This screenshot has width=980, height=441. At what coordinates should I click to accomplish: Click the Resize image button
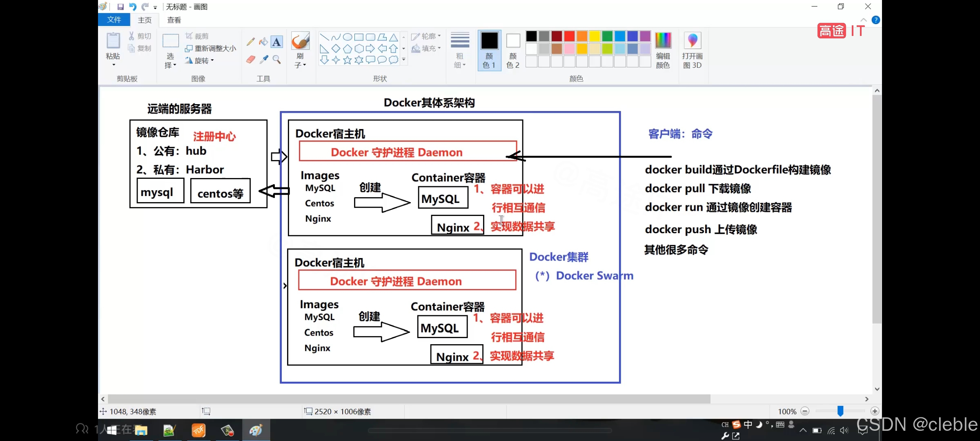[x=211, y=48]
